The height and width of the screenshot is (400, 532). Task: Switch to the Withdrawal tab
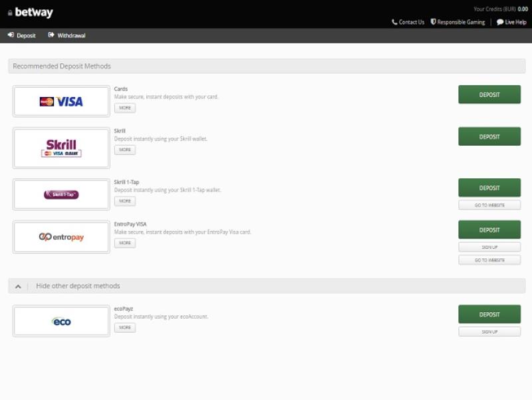(66, 35)
